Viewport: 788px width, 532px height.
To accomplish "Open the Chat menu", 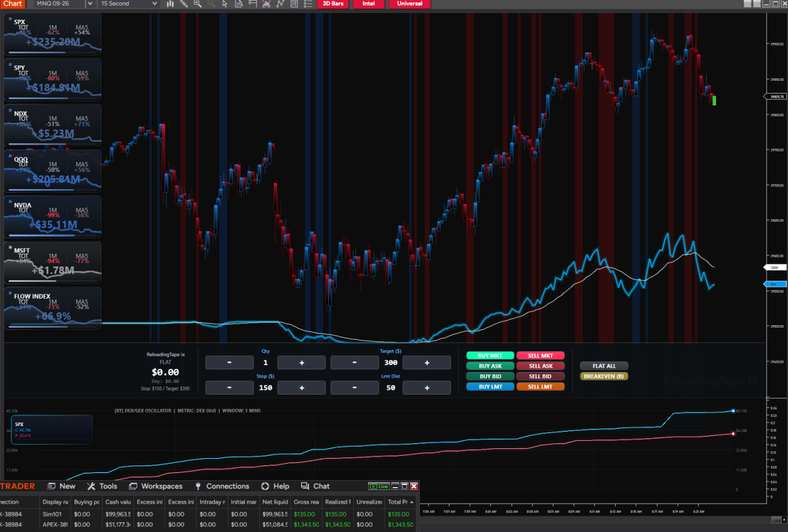I will click(321, 486).
